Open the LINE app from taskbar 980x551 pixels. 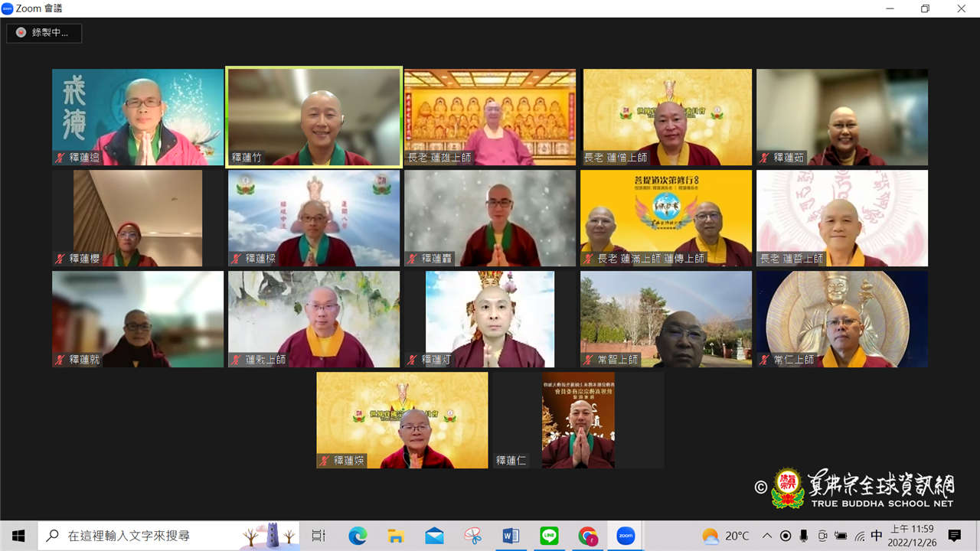coord(549,536)
